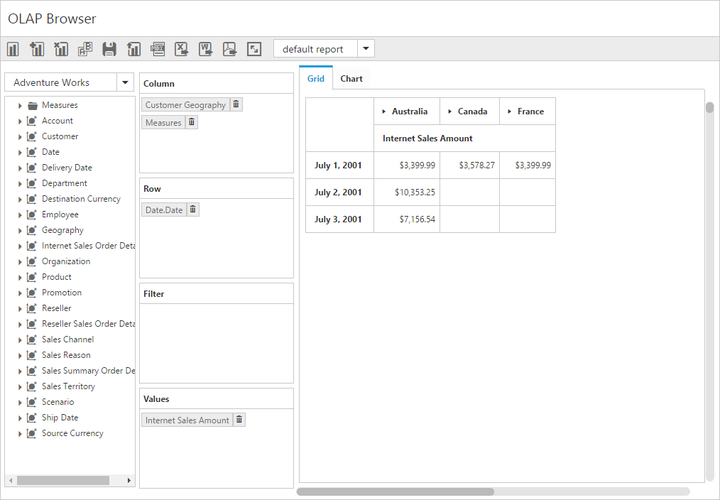Delete Measures from Column using trash icon
This screenshot has height=500, width=720.
click(192, 122)
